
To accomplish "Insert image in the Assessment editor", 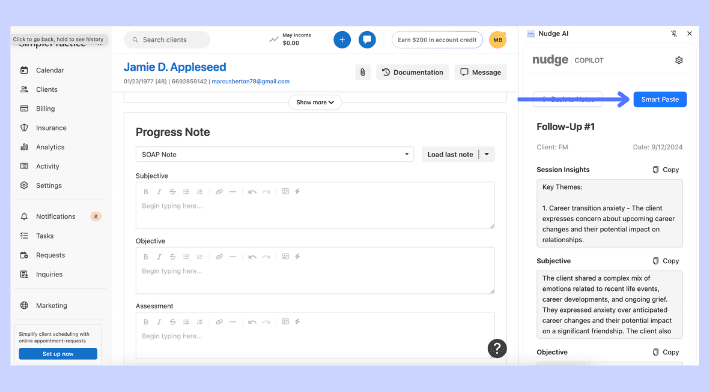I will (285, 321).
